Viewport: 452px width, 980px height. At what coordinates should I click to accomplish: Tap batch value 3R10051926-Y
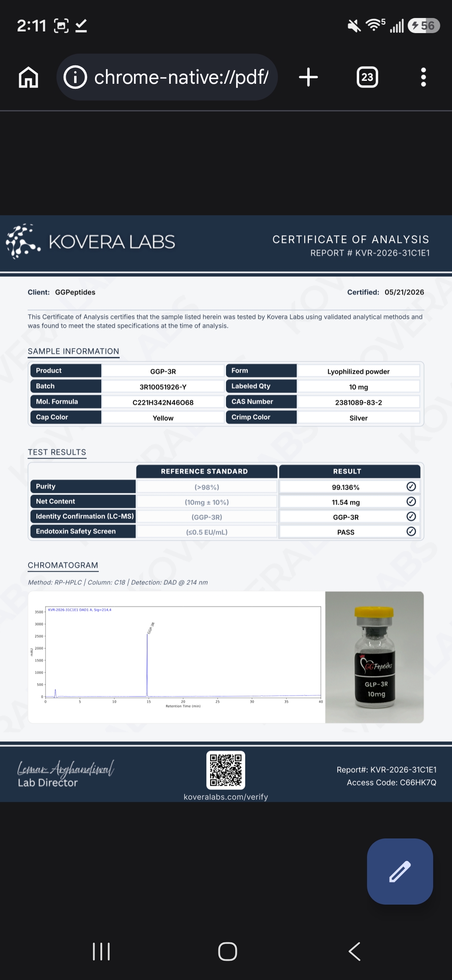163,387
